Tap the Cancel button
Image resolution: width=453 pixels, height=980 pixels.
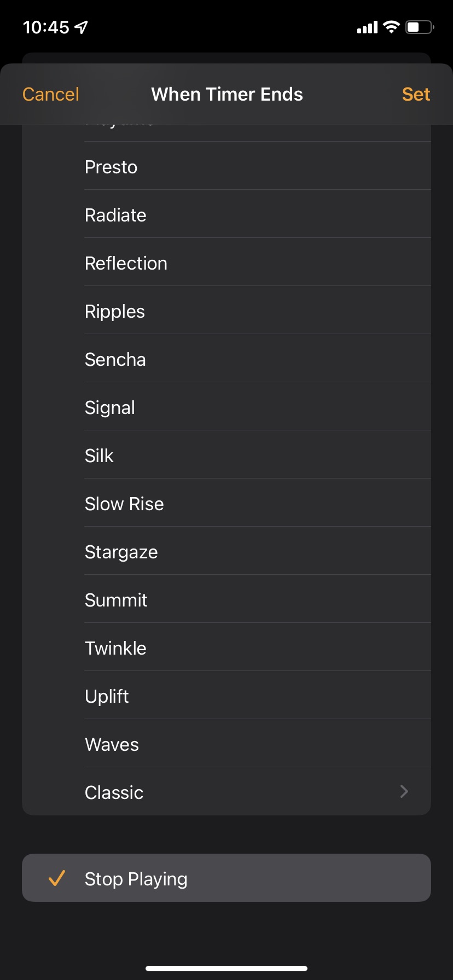(51, 94)
